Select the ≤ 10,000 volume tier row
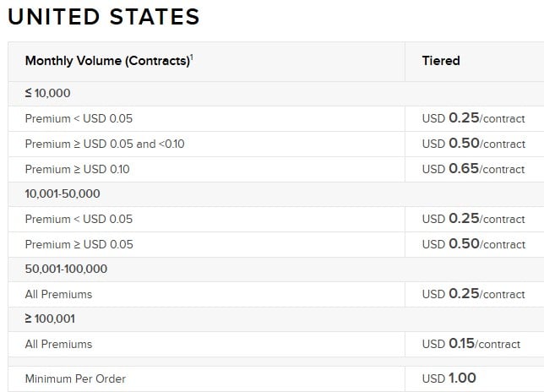This screenshot has width=544, height=392. 47,94
